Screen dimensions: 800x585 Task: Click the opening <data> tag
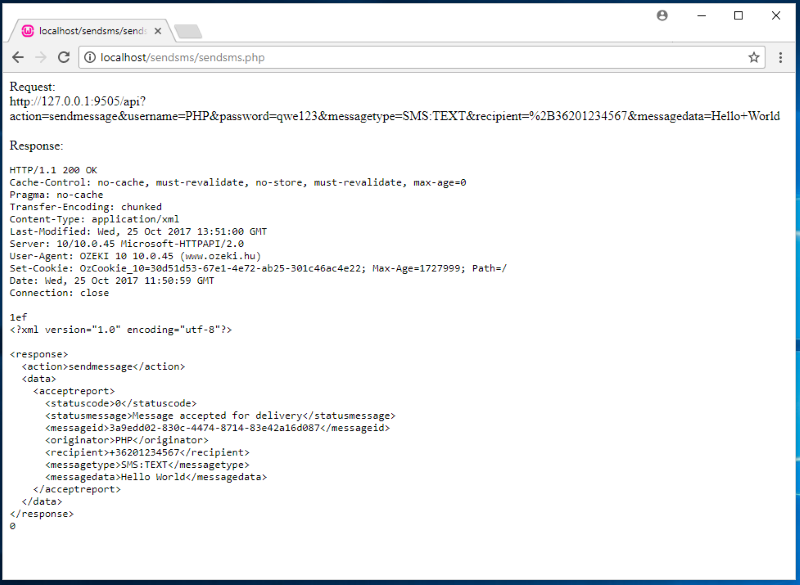[39, 378]
